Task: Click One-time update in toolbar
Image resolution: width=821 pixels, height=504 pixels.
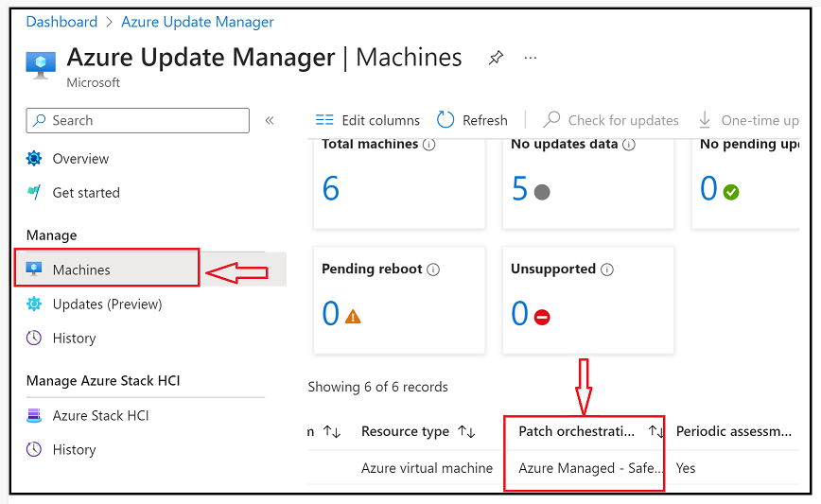Action: point(749,120)
